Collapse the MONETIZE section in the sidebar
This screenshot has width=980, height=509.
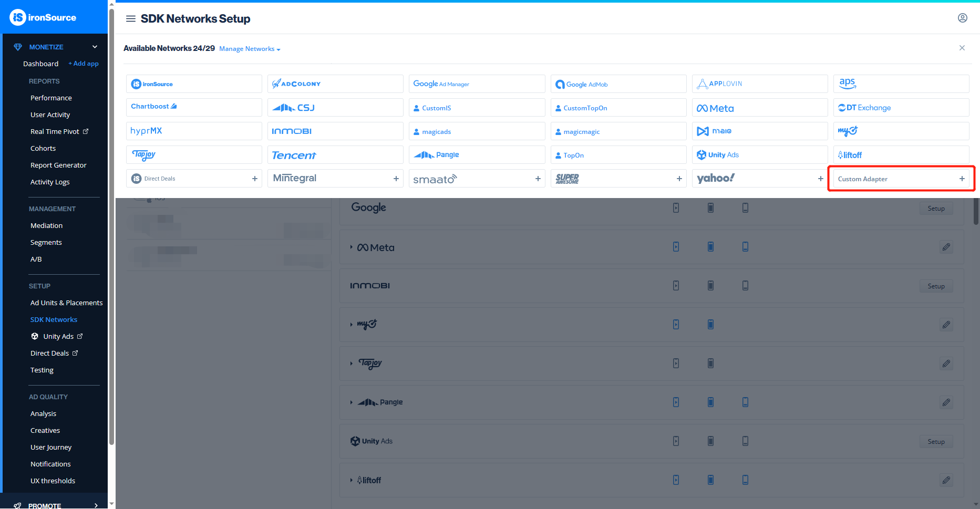(x=95, y=46)
